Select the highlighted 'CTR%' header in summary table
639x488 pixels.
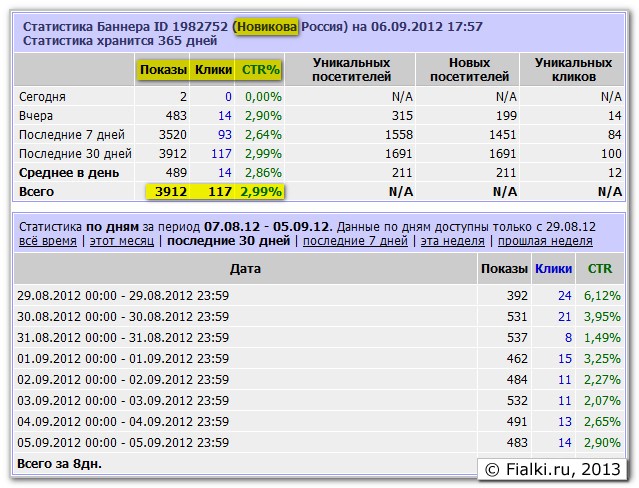[260, 69]
